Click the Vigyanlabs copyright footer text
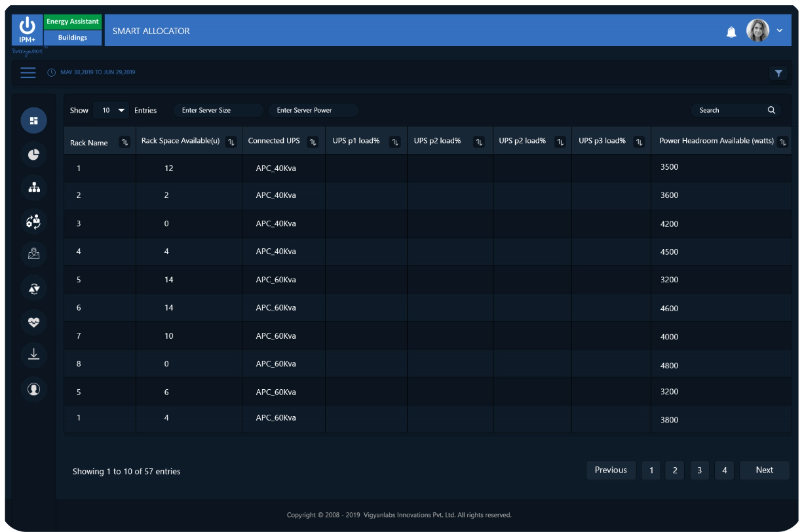804x532 pixels. 399,515
